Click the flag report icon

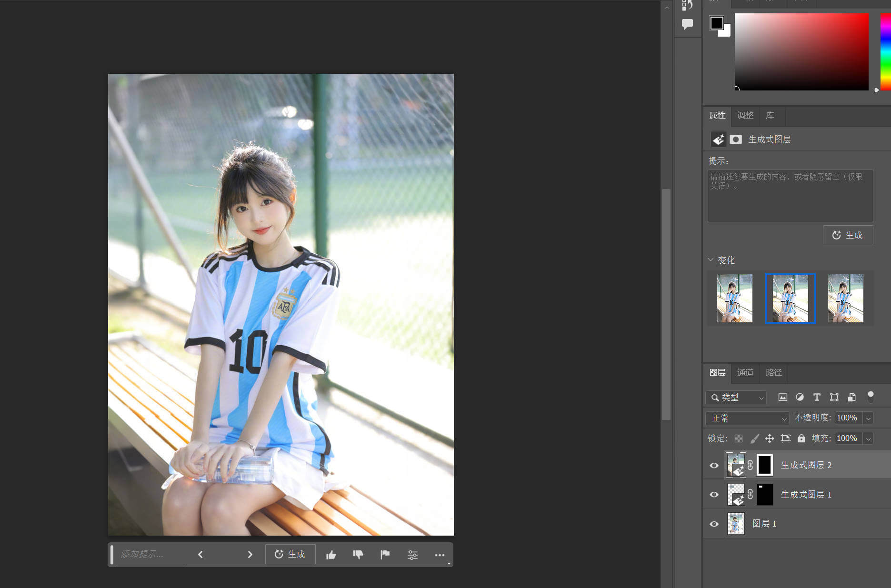coord(385,555)
